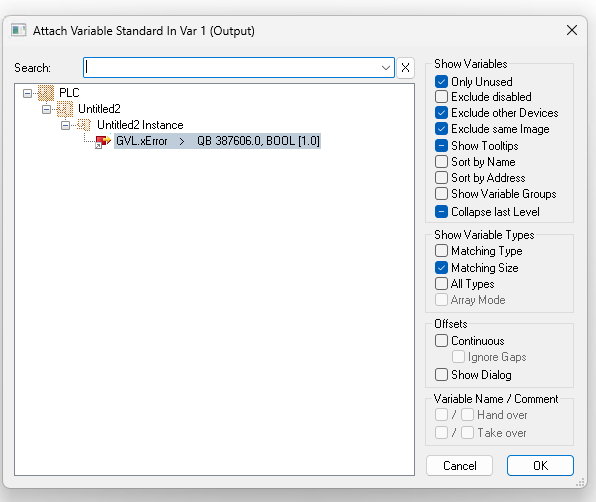The width and height of the screenshot is (596, 502).
Task: Uncheck the Only Unused checkbox
Action: point(441,82)
